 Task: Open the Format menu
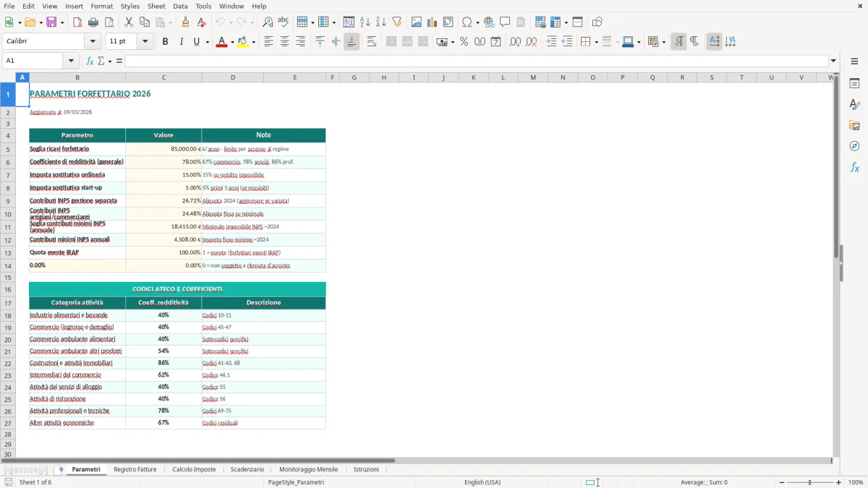point(101,6)
